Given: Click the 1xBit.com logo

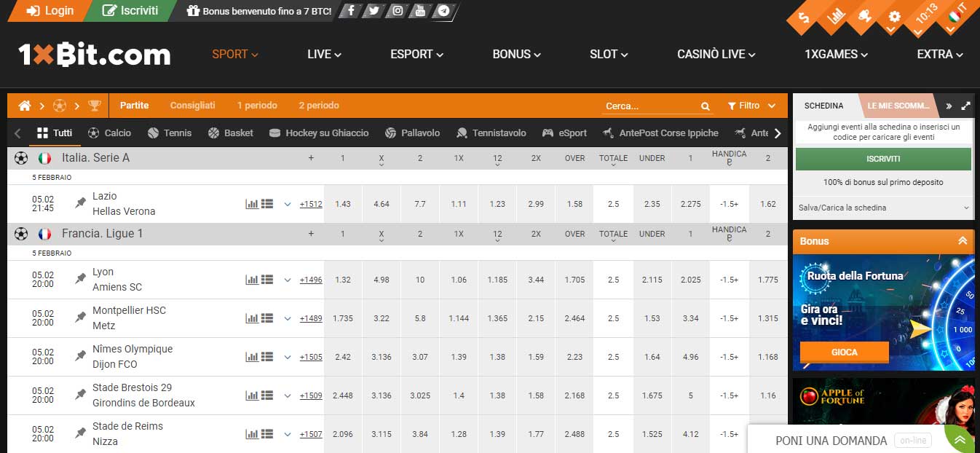Looking at the screenshot, I should [x=95, y=55].
